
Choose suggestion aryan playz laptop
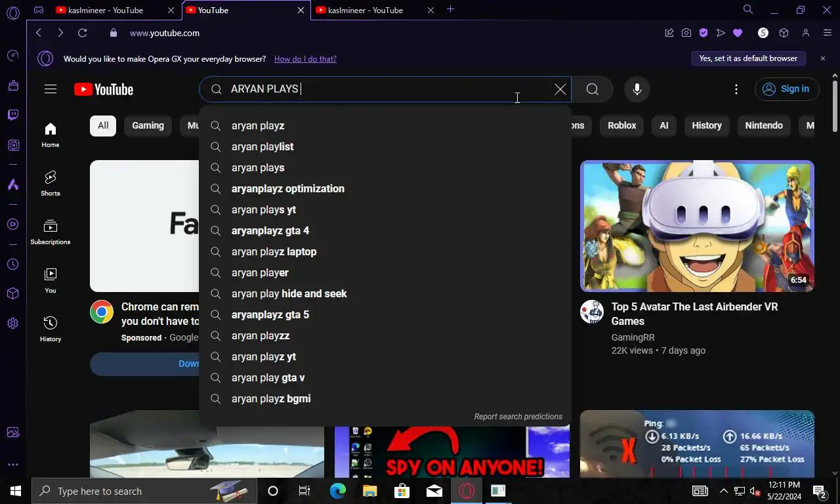(385, 251)
